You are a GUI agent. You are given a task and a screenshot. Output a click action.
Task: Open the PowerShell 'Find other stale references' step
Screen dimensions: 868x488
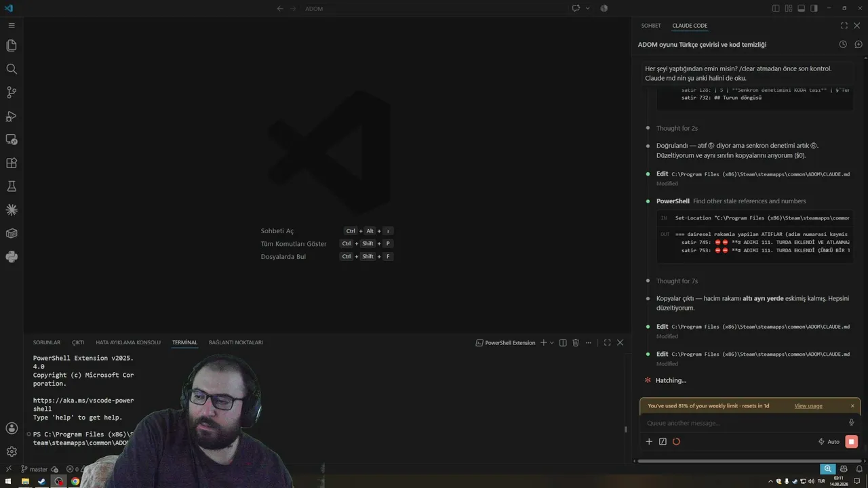click(x=731, y=201)
